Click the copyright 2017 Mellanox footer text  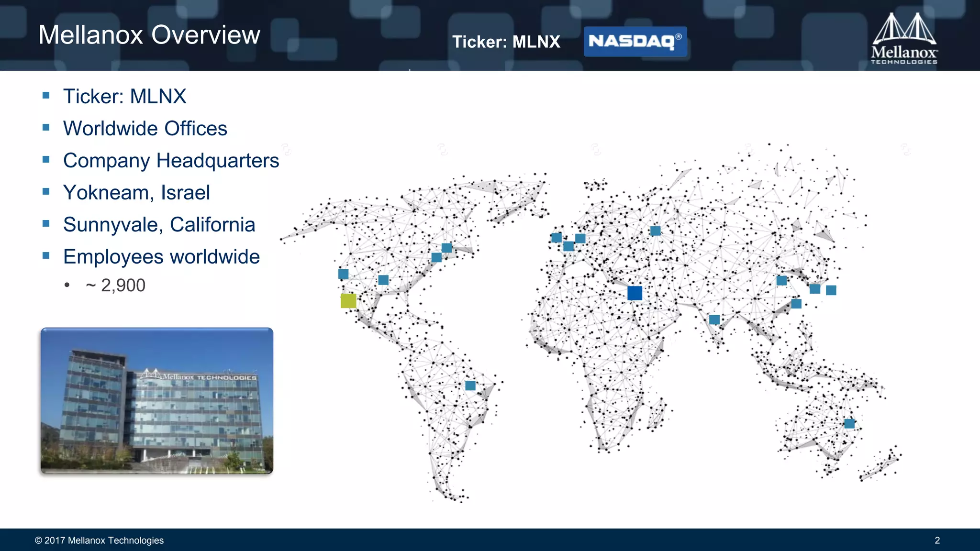point(99,540)
